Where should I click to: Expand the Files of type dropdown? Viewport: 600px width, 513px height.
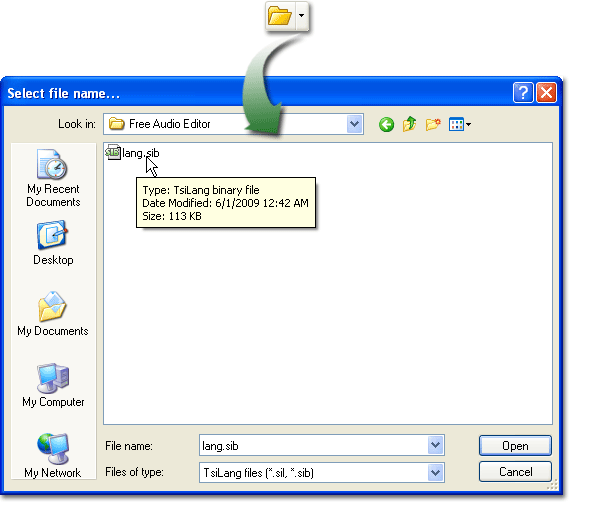pyautogui.click(x=435, y=472)
